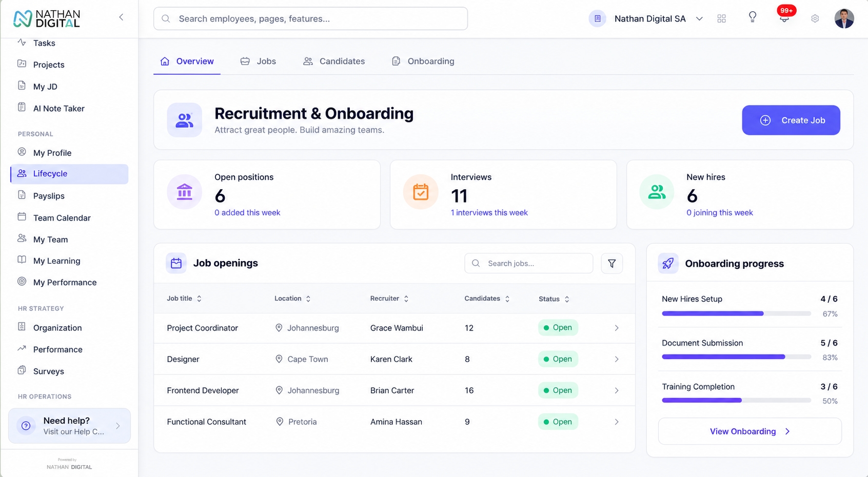Click the Create Job button
This screenshot has width=868, height=477.
tap(791, 120)
